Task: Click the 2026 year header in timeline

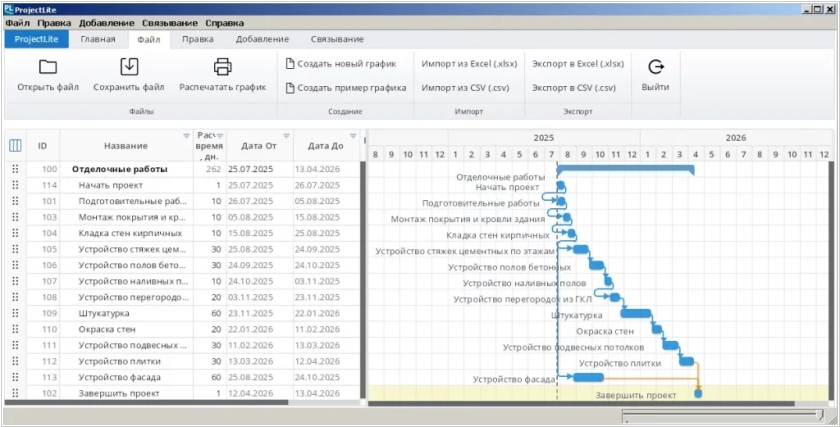Action: [736, 138]
